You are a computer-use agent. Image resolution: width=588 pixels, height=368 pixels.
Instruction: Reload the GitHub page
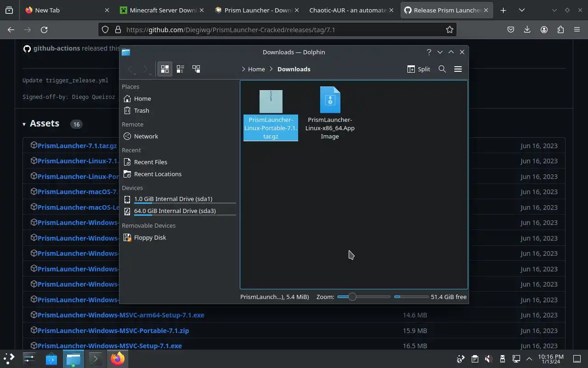coord(44,29)
